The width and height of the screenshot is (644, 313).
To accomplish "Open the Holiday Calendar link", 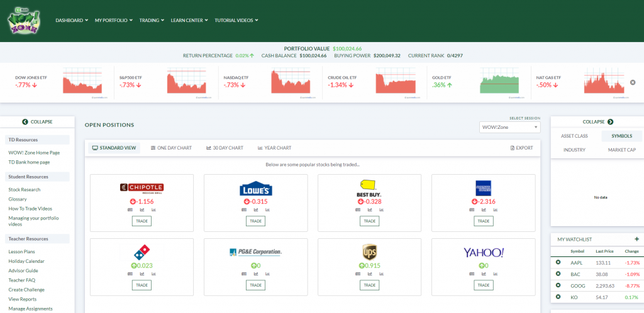I will click(x=26, y=261).
